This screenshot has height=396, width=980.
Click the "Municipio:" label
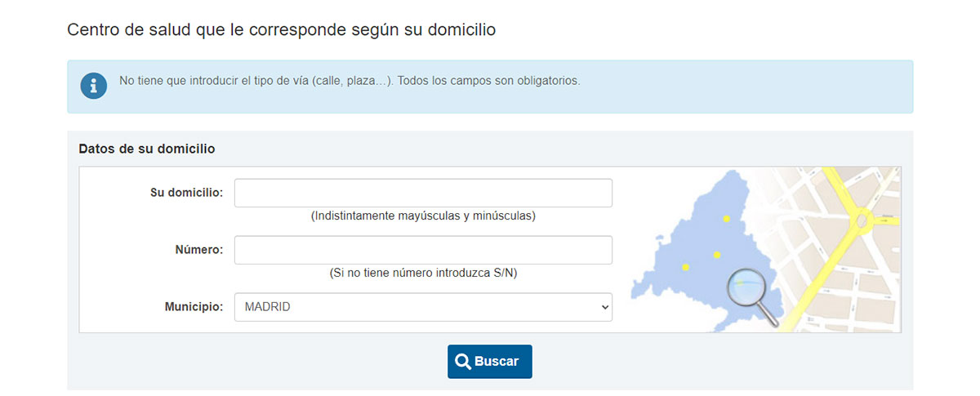194,307
